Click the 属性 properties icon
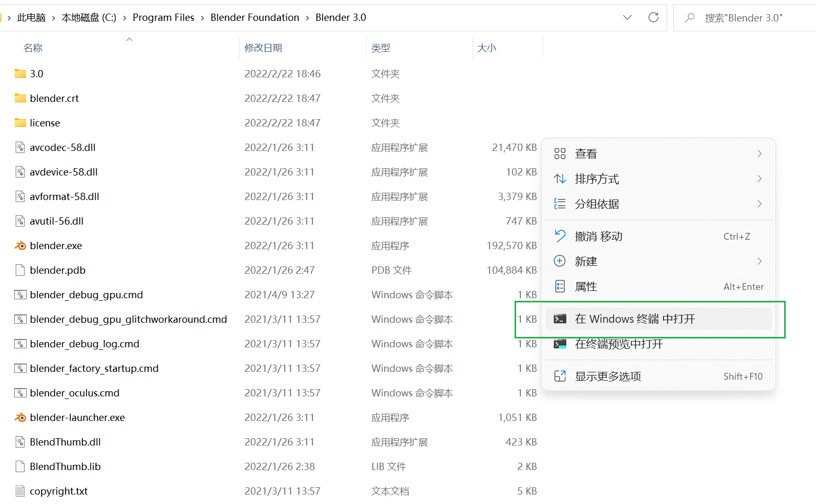Screen dimensions: 816x504 [x=560, y=286]
